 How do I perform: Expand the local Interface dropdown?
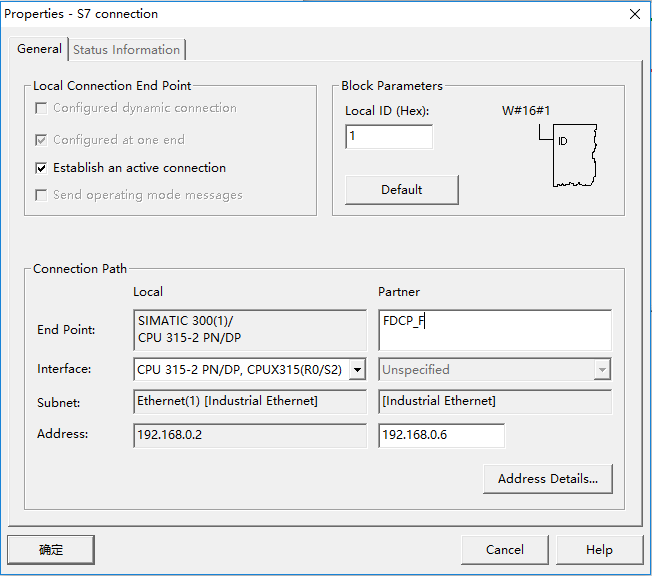[357, 370]
